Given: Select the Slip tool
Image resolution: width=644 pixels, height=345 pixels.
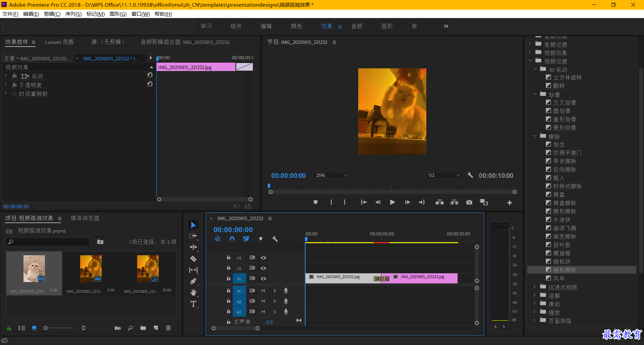Looking at the screenshot, I should pos(193,270).
